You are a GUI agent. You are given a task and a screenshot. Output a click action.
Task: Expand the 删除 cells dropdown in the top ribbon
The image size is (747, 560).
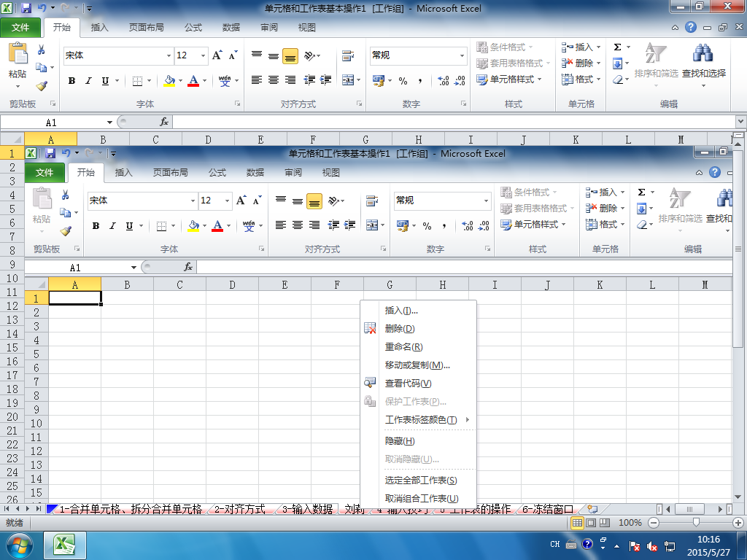point(598,63)
